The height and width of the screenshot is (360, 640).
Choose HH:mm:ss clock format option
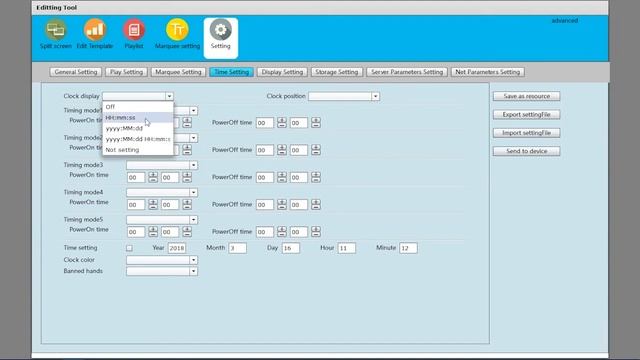pyautogui.click(x=138, y=118)
